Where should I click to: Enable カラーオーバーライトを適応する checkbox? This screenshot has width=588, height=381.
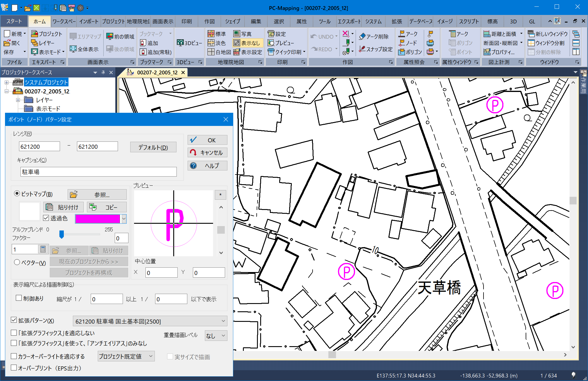[x=14, y=356]
